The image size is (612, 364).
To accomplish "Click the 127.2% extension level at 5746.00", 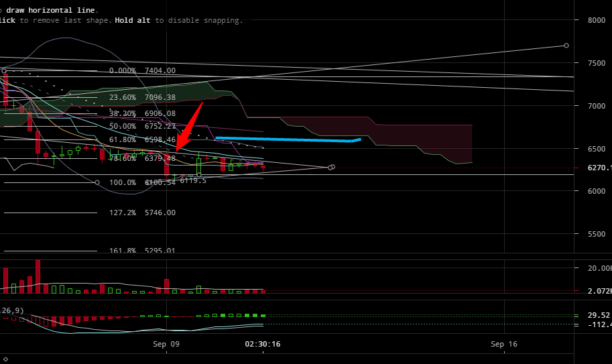I will point(142,213).
